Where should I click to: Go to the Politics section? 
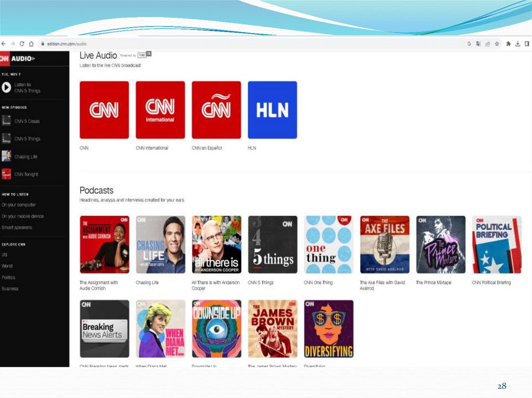pos(8,277)
